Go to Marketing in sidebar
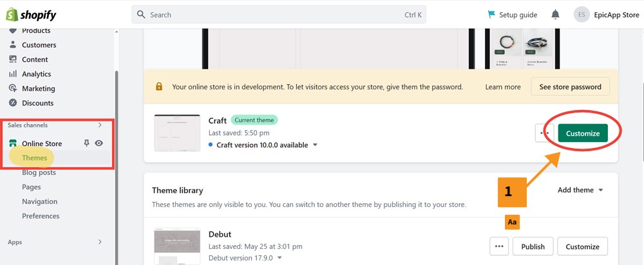Image resolution: width=644 pixels, height=265 pixels. pos(39,88)
